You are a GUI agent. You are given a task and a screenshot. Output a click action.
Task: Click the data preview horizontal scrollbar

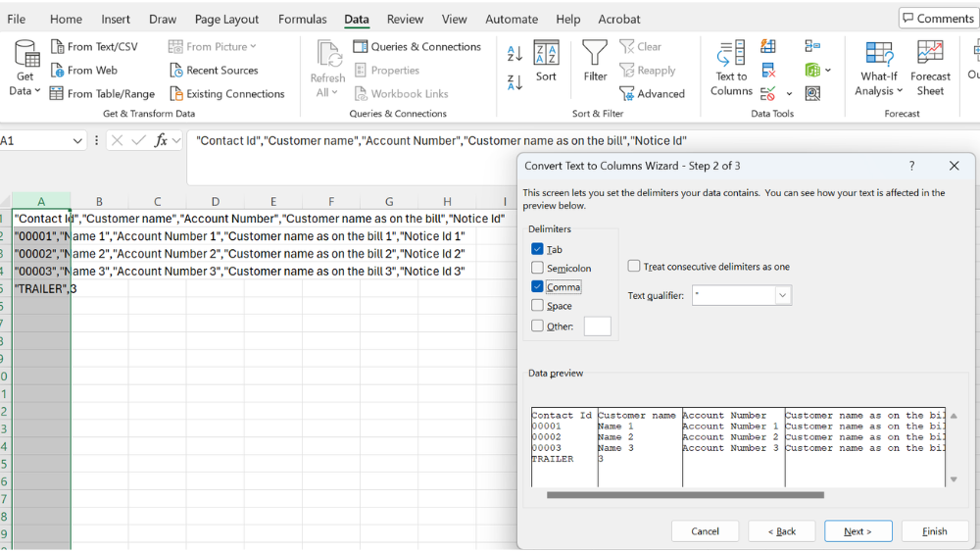point(685,495)
